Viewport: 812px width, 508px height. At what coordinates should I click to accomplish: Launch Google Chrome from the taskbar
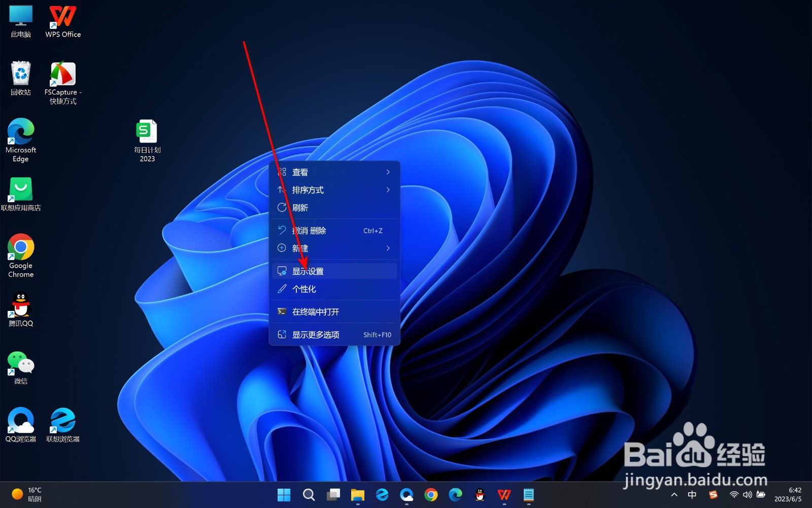coord(431,495)
